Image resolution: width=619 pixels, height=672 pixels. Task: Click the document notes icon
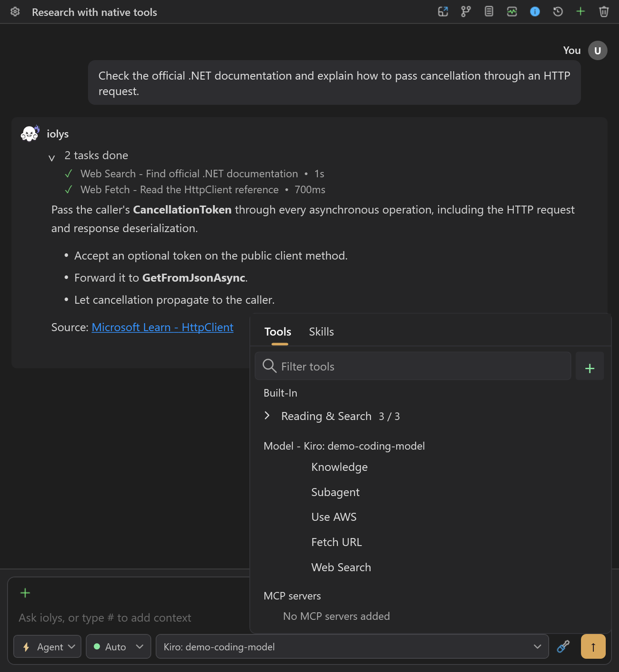(x=489, y=12)
